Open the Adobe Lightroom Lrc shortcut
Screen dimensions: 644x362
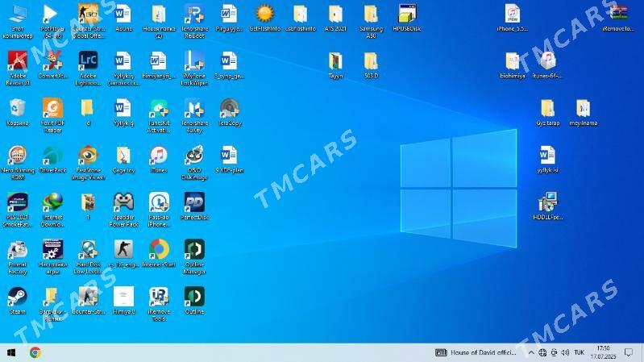pyautogui.click(x=88, y=69)
